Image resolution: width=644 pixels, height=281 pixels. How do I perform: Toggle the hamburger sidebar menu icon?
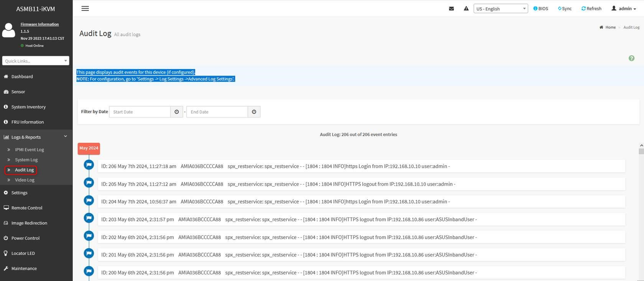pyautogui.click(x=85, y=8)
